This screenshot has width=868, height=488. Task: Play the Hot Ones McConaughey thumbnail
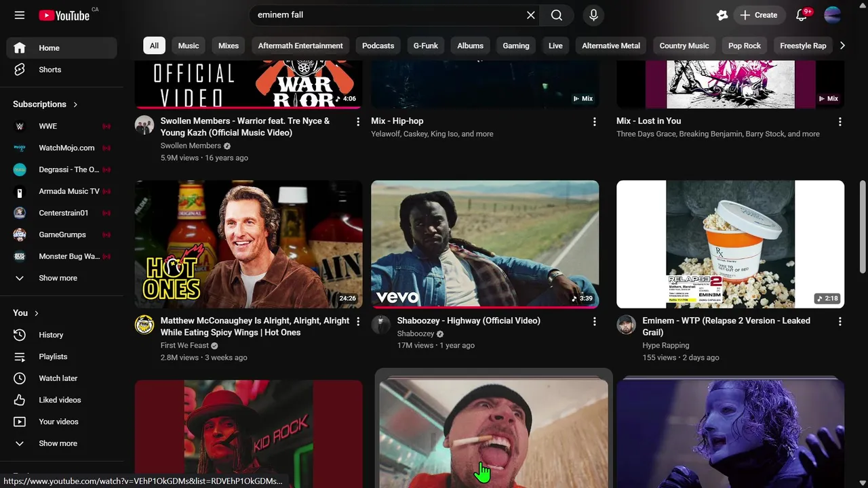click(248, 244)
